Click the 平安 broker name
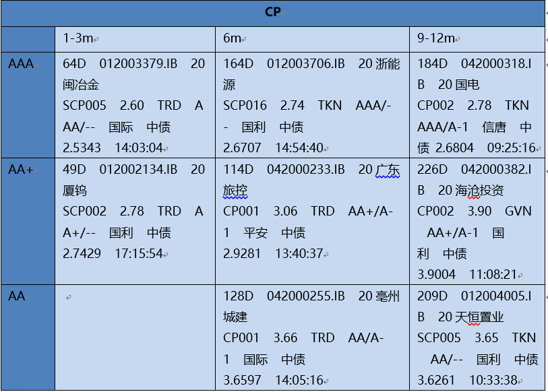 coord(255,232)
